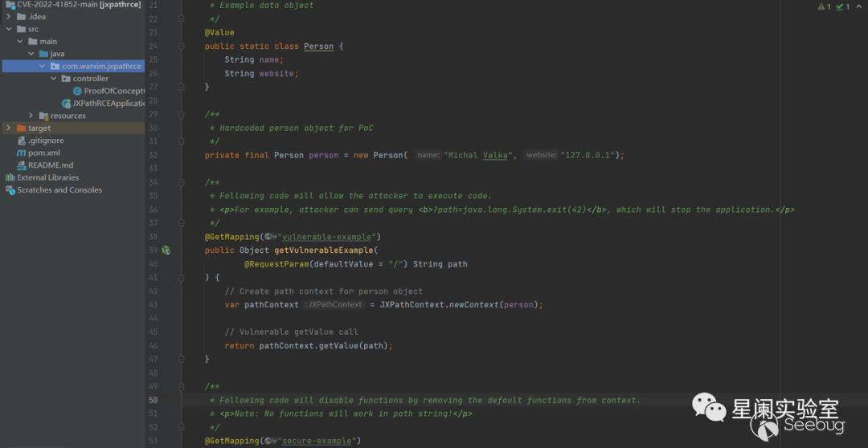The width and height of the screenshot is (868, 448).
Task: Select the .gitignore file
Action: click(x=46, y=141)
